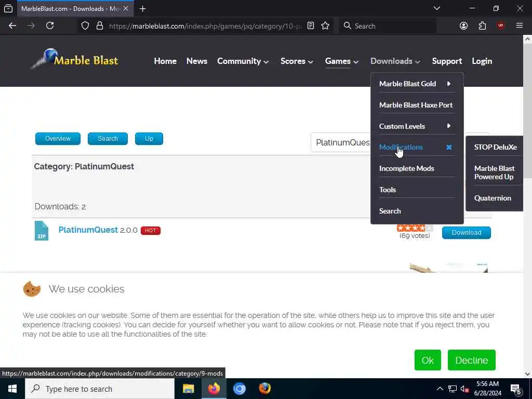532x399 pixels.
Task: Click the Firefox Search field
Action: (x=388, y=26)
